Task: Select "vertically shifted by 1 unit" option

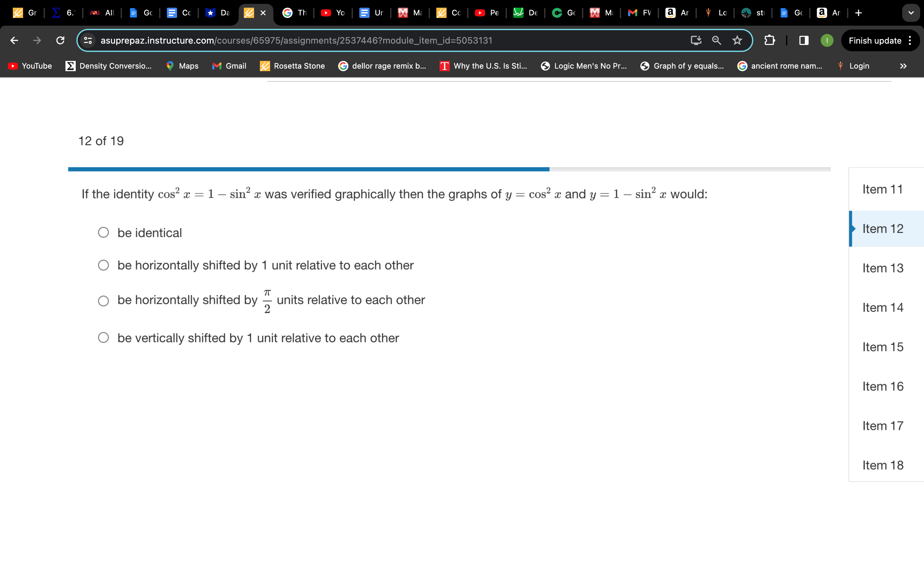Action: pyautogui.click(x=104, y=338)
